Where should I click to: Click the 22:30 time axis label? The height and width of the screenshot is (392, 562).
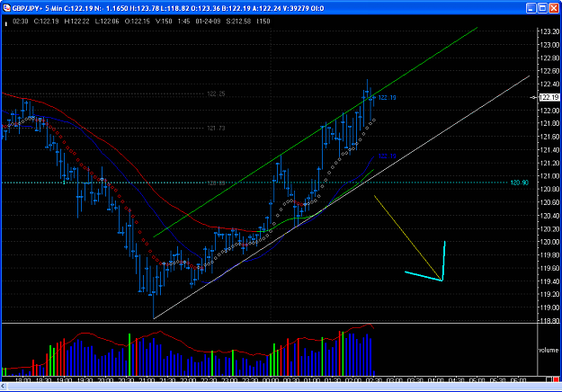(x=209, y=379)
